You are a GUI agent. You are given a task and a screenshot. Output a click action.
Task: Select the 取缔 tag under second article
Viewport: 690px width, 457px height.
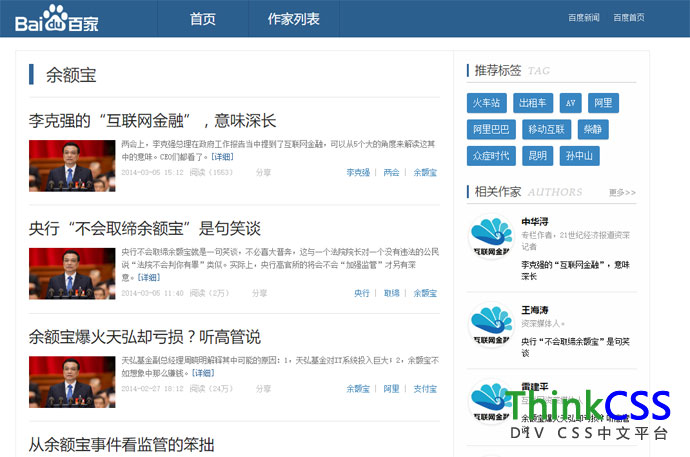point(391,293)
